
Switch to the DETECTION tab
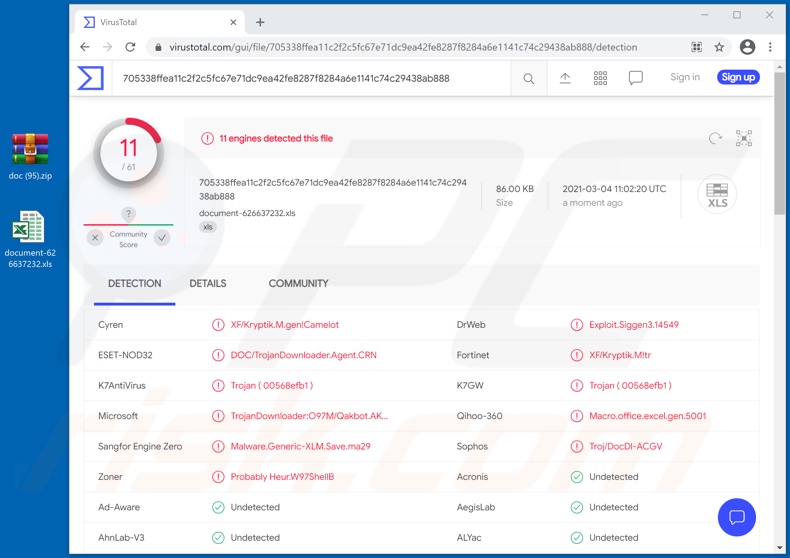coord(135,284)
